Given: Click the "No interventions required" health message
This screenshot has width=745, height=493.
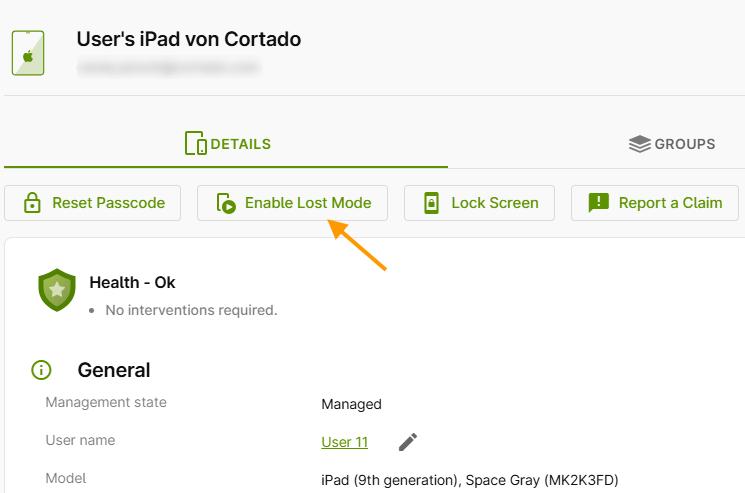Looking at the screenshot, I should click(x=191, y=310).
